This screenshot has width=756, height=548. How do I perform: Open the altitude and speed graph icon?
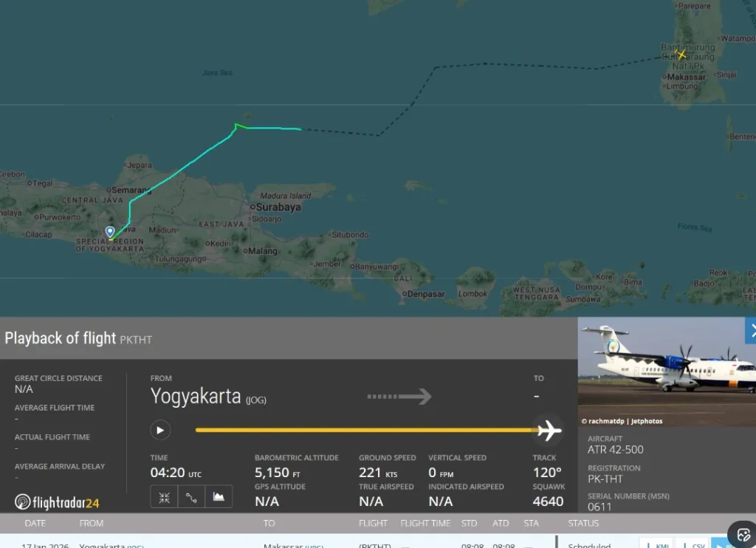click(x=219, y=497)
